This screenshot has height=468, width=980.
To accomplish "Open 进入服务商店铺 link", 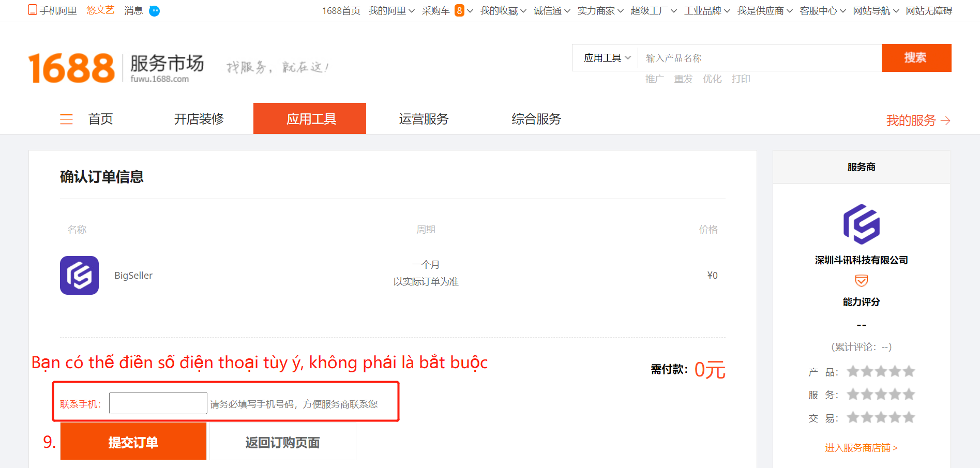I will coord(861,448).
